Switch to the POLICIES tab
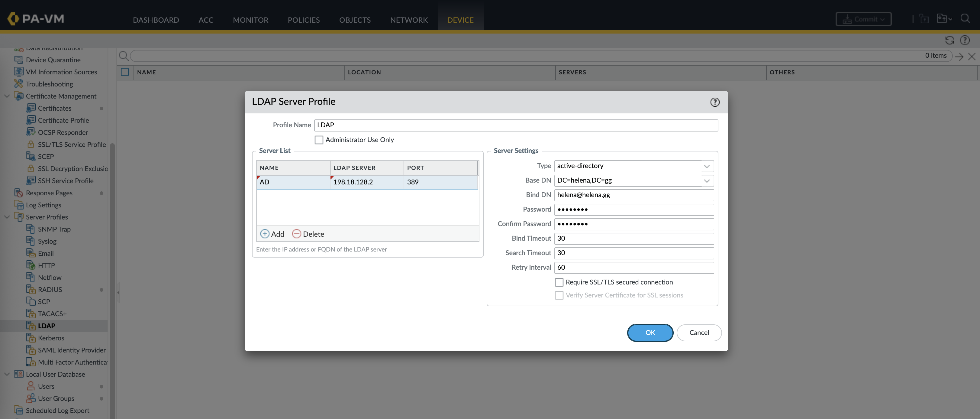Viewport: 980px width, 419px height. pyautogui.click(x=303, y=20)
